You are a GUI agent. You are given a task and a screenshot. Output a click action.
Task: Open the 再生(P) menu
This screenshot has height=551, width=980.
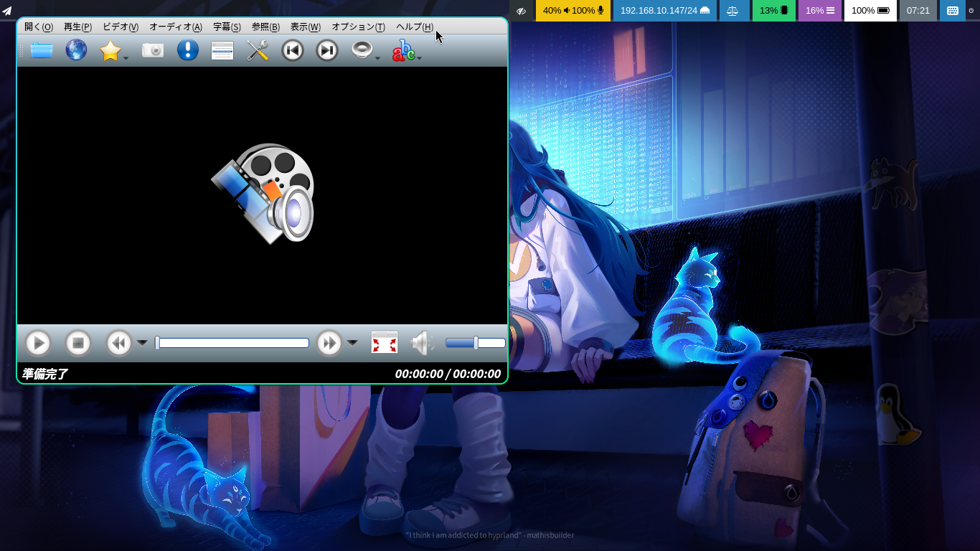[x=77, y=27]
